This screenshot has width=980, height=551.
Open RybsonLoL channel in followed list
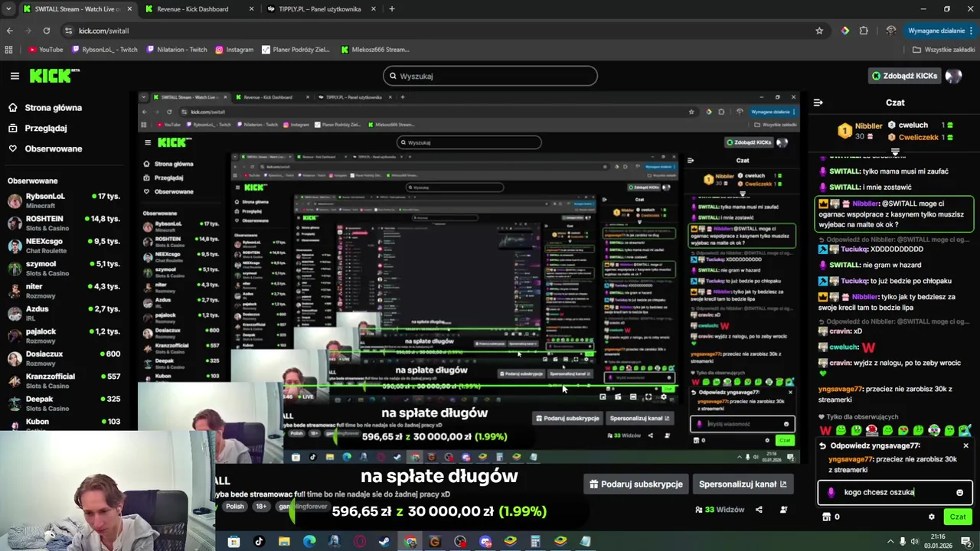tap(64, 201)
